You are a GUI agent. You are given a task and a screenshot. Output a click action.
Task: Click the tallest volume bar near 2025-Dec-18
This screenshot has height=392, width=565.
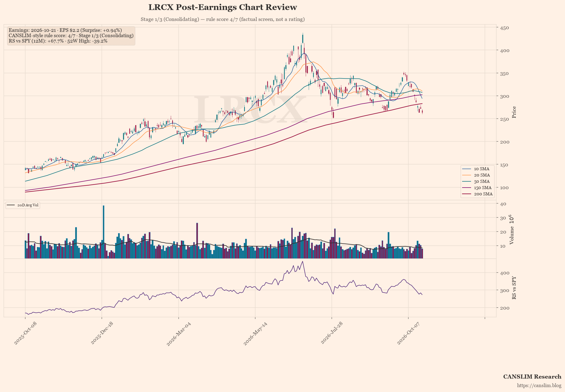103,232
